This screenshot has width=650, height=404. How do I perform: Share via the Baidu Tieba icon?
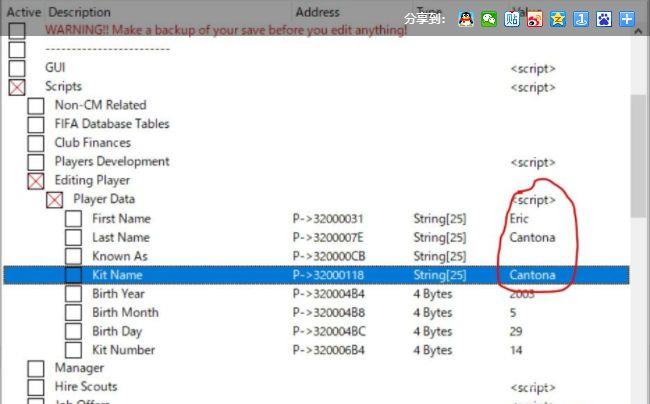(x=512, y=18)
